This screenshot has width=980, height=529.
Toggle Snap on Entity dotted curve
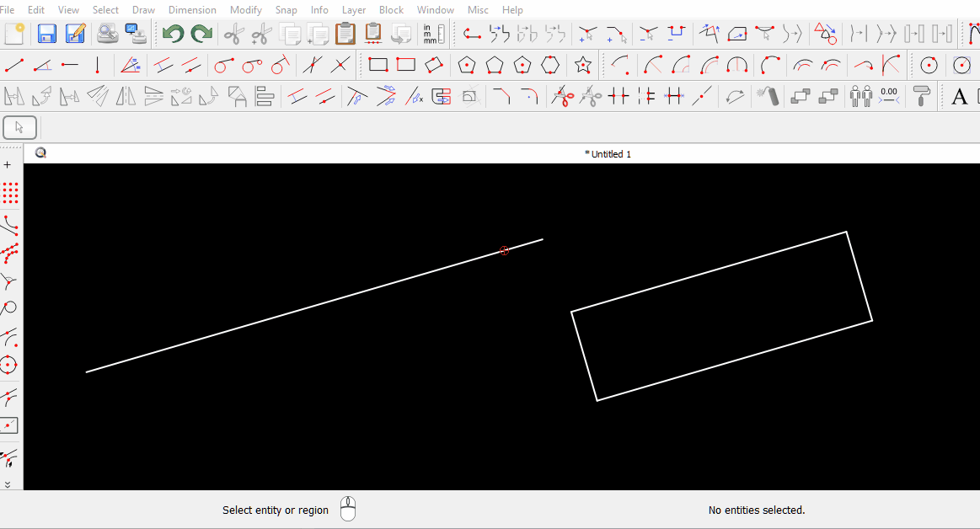(10, 254)
